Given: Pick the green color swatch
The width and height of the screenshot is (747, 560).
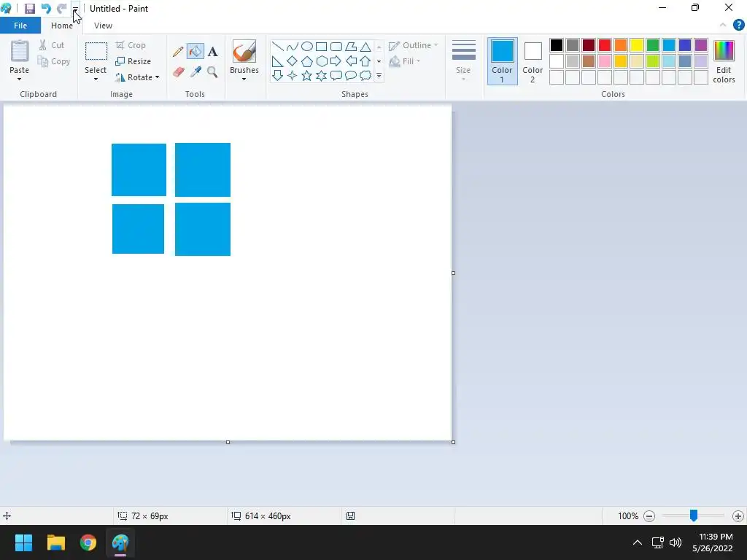Looking at the screenshot, I should point(653,45).
